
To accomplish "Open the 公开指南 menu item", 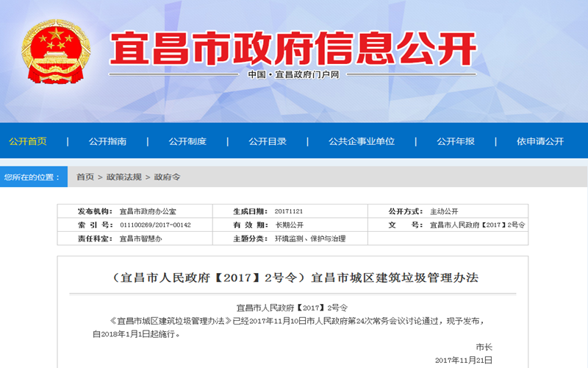I will pyautogui.click(x=107, y=141).
